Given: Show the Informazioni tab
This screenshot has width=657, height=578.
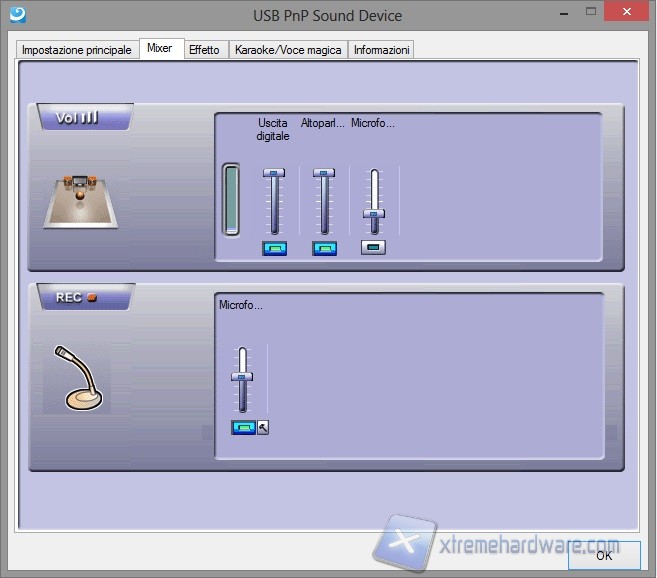Looking at the screenshot, I should click(x=381, y=50).
